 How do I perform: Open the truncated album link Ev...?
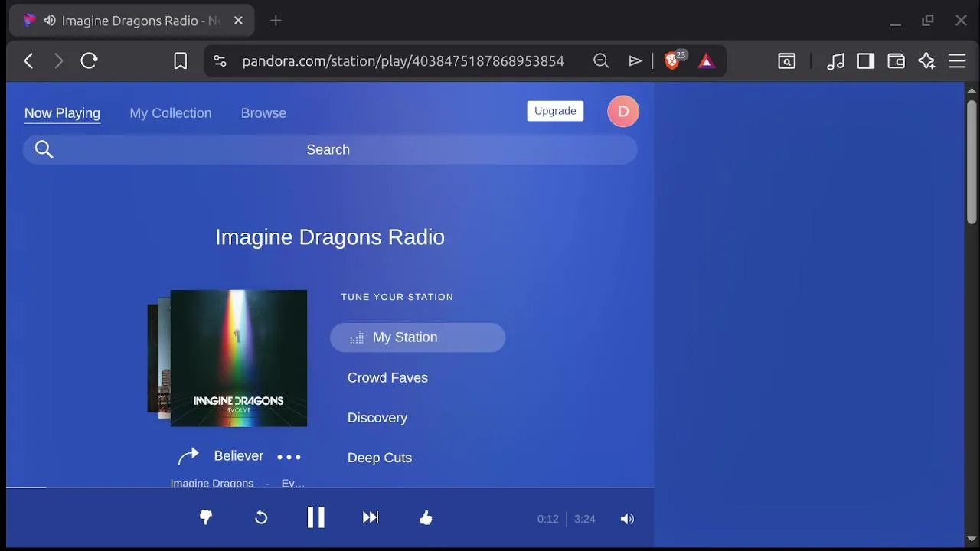(293, 484)
